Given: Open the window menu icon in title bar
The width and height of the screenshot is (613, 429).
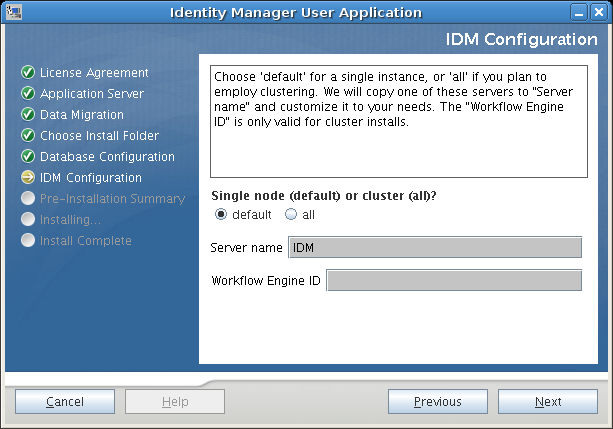Looking at the screenshot, I should point(11,12).
